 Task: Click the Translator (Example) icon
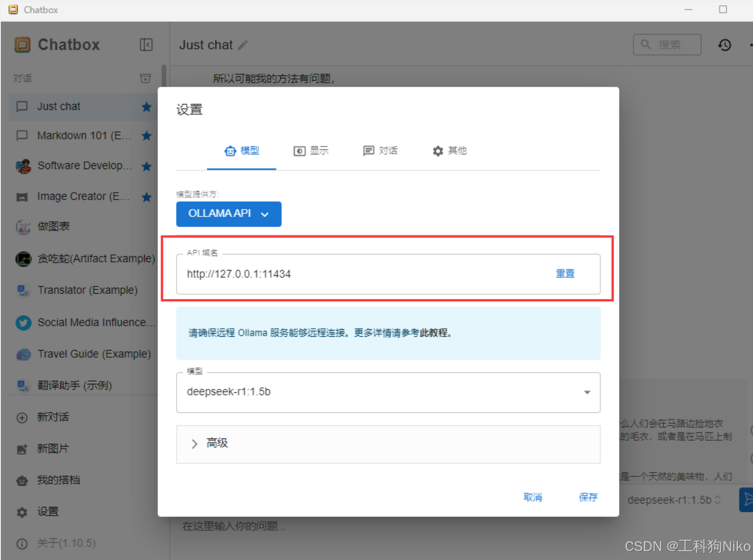(x=23, y=290)
